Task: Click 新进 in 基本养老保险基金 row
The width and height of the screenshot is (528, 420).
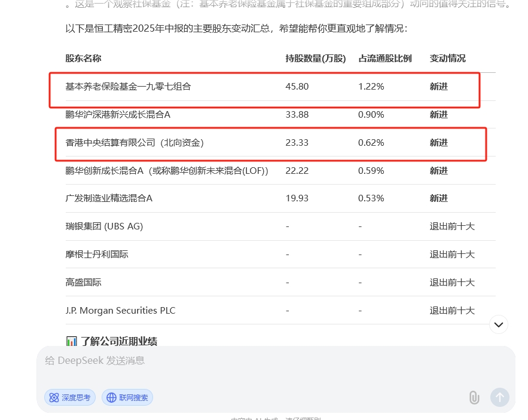Action: pos(439,87)
